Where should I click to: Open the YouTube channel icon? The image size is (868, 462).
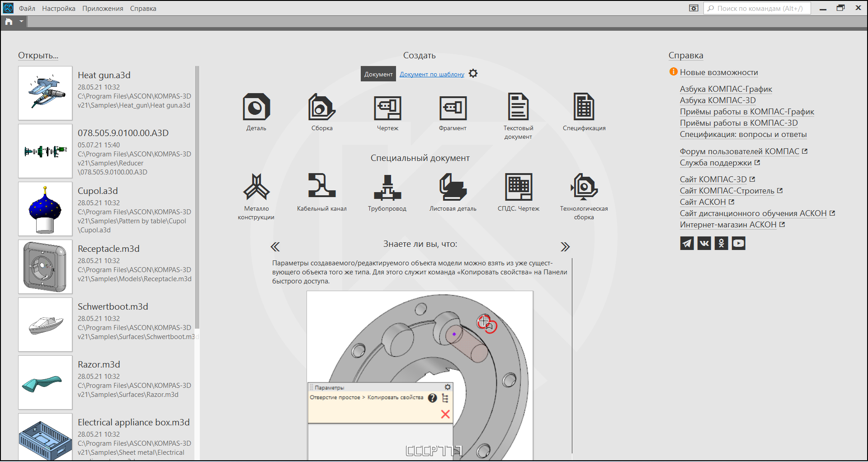point(738,243)
